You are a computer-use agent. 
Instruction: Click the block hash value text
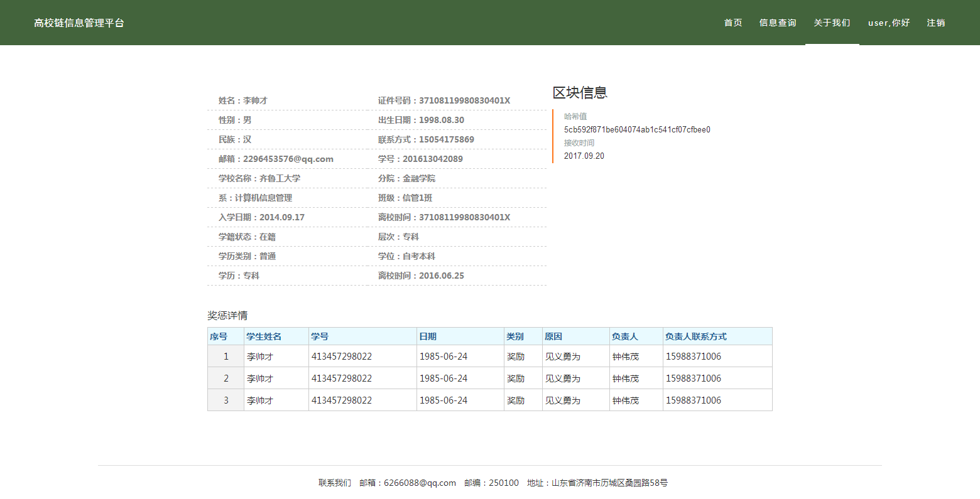pos(637,130)
